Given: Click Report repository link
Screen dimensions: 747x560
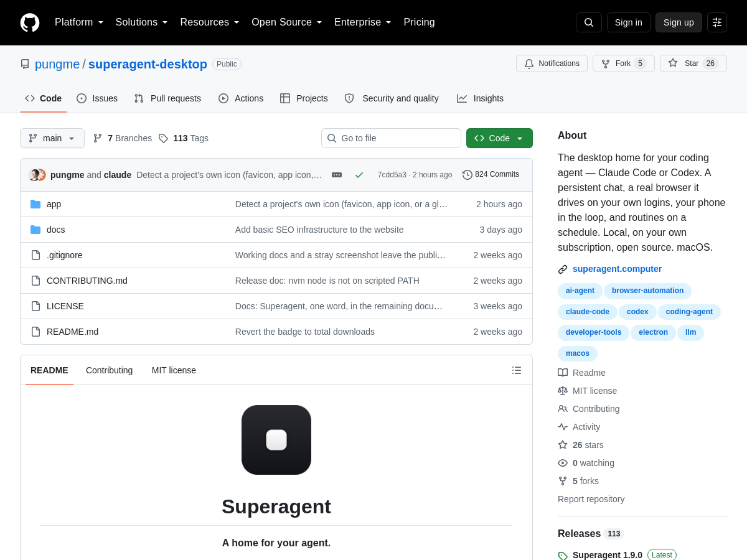Looking at the screenshot, I should coord(591,499).
